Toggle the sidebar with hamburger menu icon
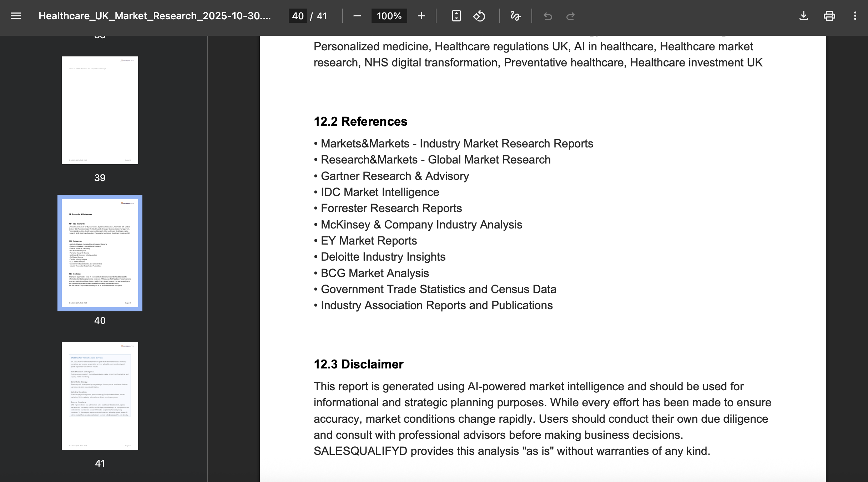 coord(16,16)
